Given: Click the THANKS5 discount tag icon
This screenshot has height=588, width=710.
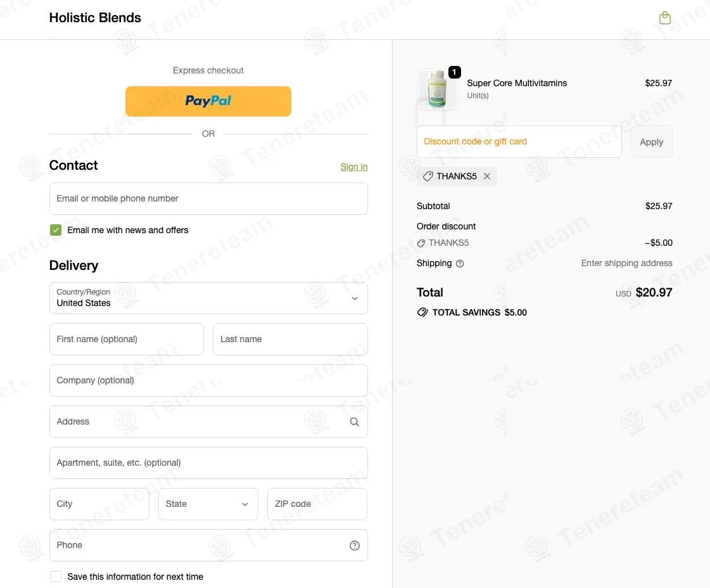Looking at the screenshot, I should click(x=428, y=176).
